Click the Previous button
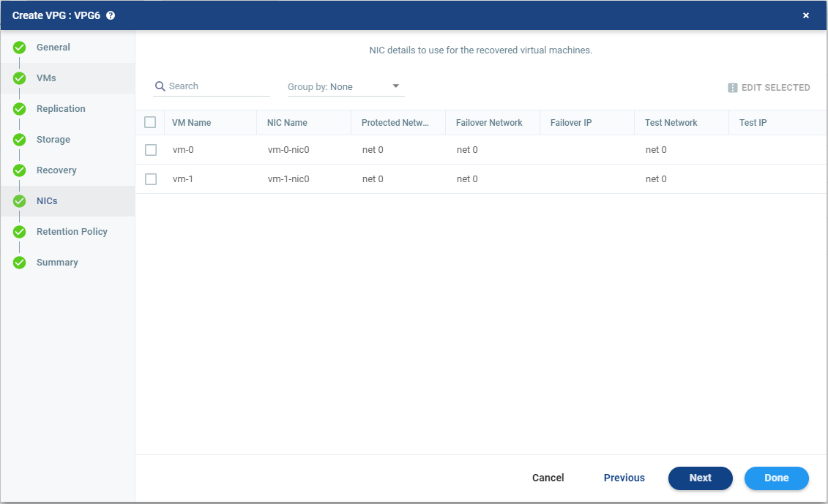Image resolution: width=828 pixels, height=504 pixels. [x=624, y=478]
